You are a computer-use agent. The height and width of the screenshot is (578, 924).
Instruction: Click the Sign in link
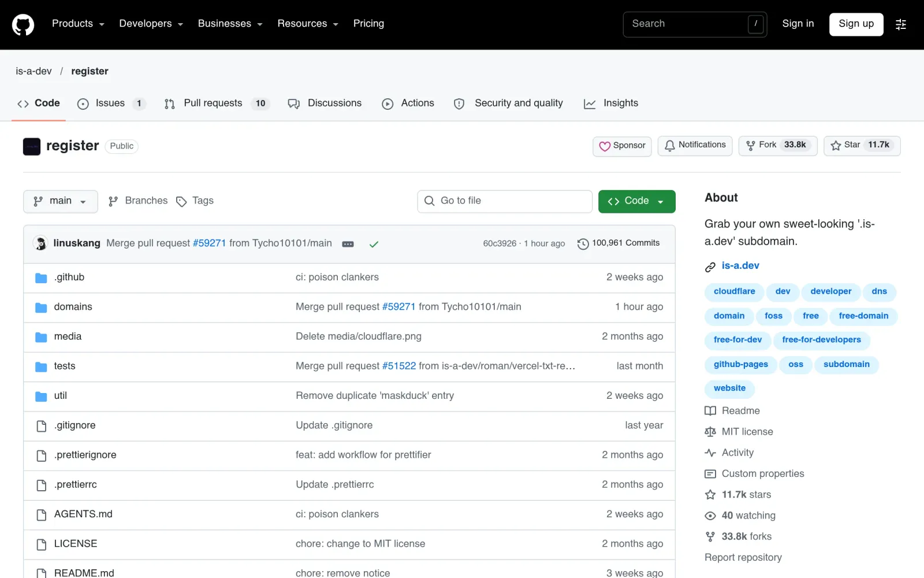798,24
